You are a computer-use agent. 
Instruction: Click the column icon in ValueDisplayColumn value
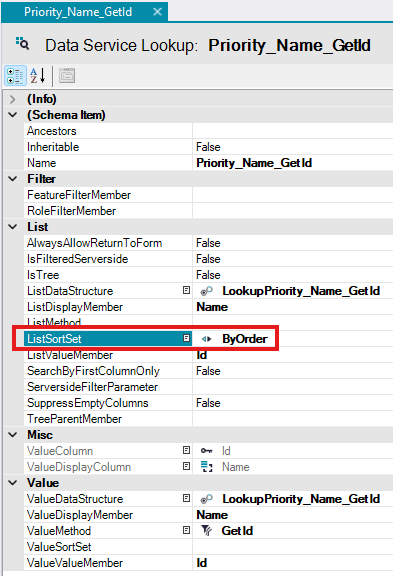(x=207, y=467)
